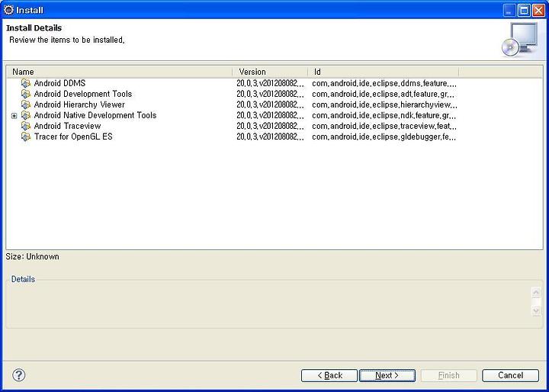Image resolution: width=549 pixels, height=392 pixels.
Task: Proceed with the Next button
Action: pyautogui.click(x=387, y=375)
